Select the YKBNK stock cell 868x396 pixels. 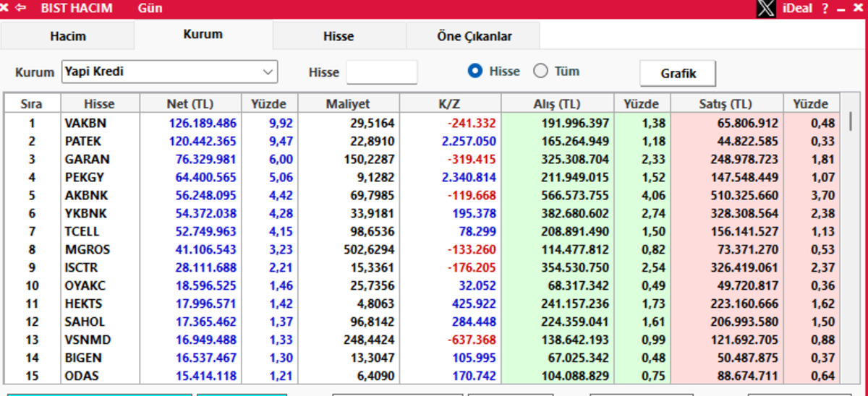[101, 213]
